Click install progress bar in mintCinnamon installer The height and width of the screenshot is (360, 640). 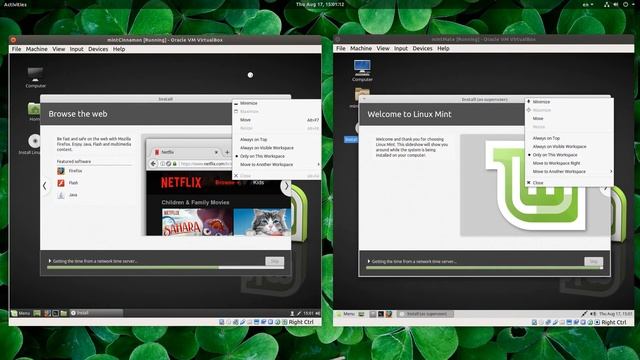point(165,268)
